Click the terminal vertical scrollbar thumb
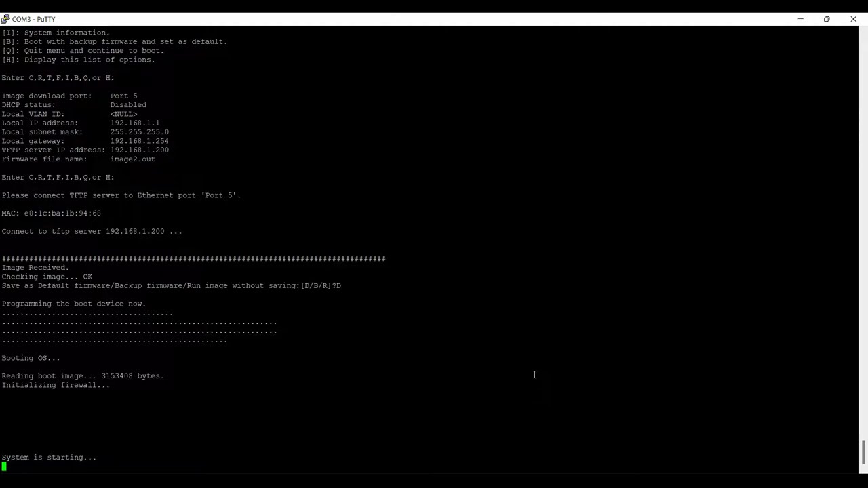 863,452
